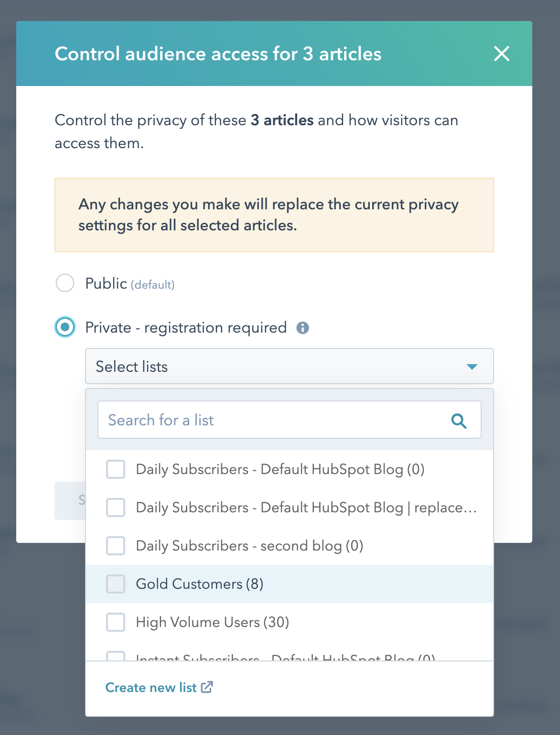Click the external link icon by Create new list
This screenshot has height=735, width=560.
point(207,687)
